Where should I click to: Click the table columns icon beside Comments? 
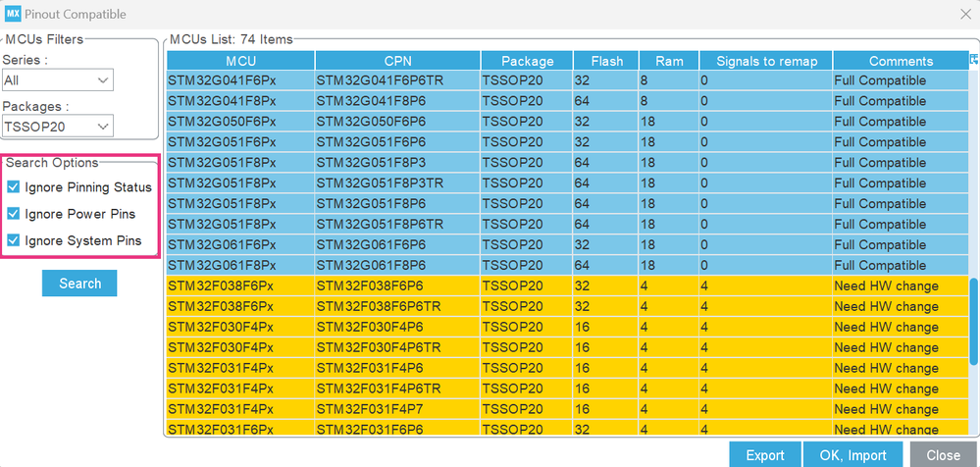[974, 60]
